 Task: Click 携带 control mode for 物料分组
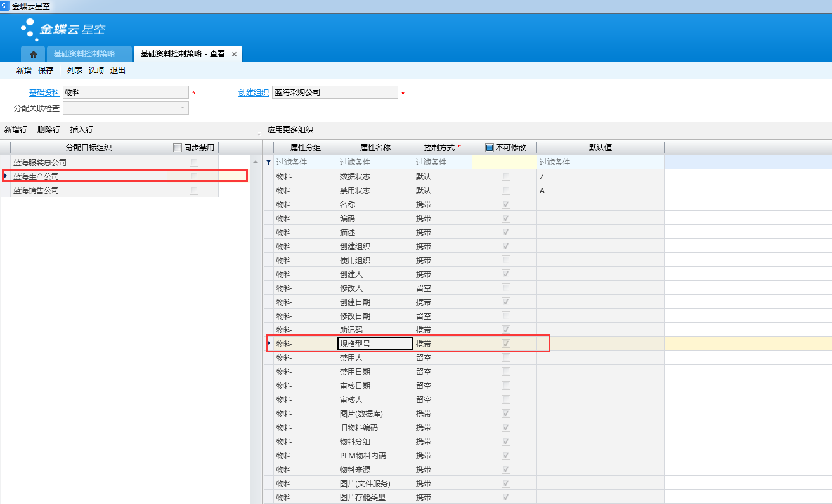point(443,441)
